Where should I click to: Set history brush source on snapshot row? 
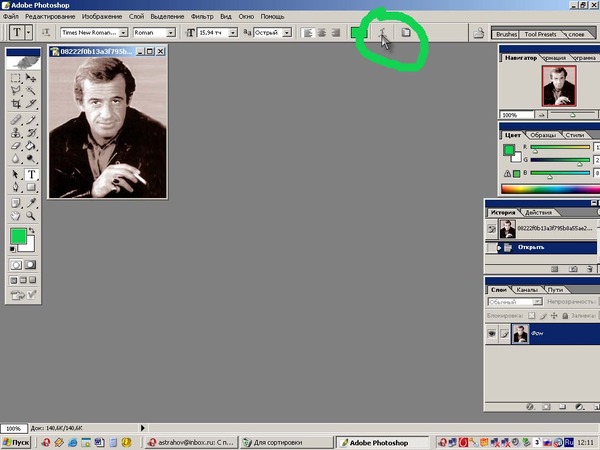coord(492,229)
